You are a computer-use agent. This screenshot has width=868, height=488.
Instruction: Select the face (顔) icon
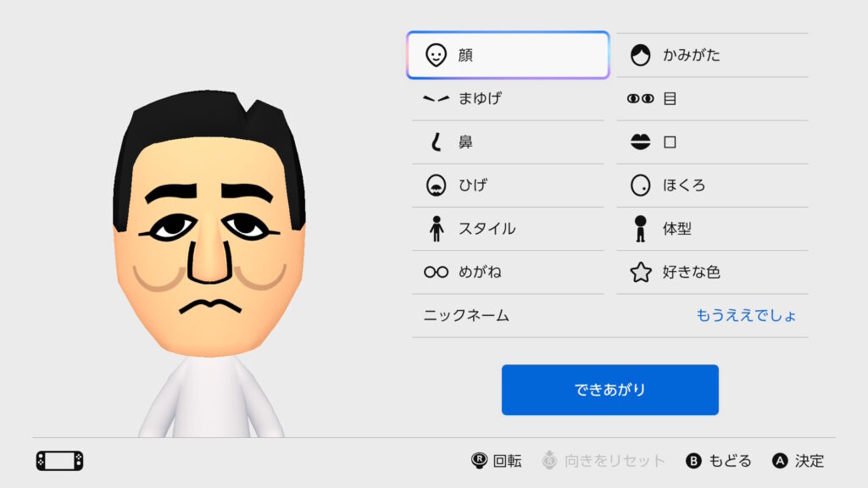tap(436, 56)
